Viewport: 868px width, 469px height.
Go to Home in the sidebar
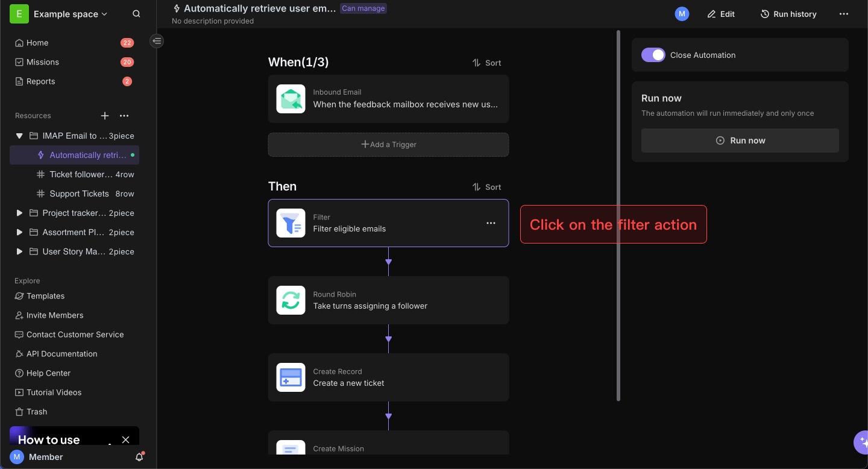(x=37, y=43)
